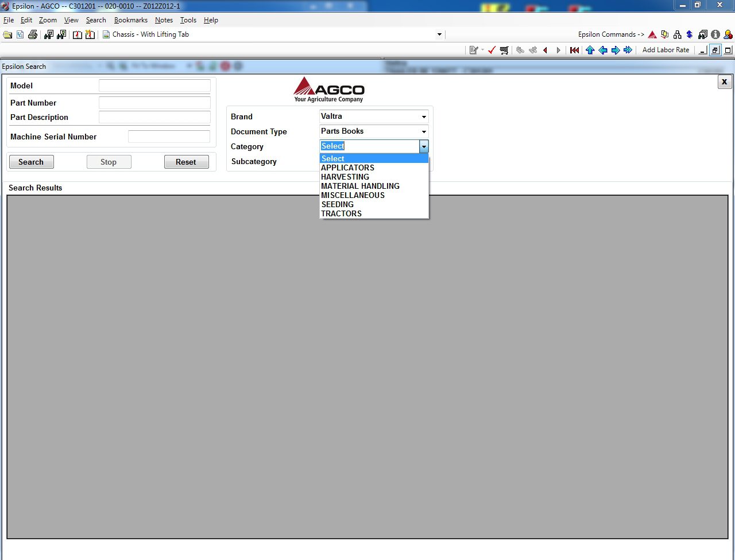The image size is (735, 560).
Task: Click the Search button
Action: click(x=31, y=162)
